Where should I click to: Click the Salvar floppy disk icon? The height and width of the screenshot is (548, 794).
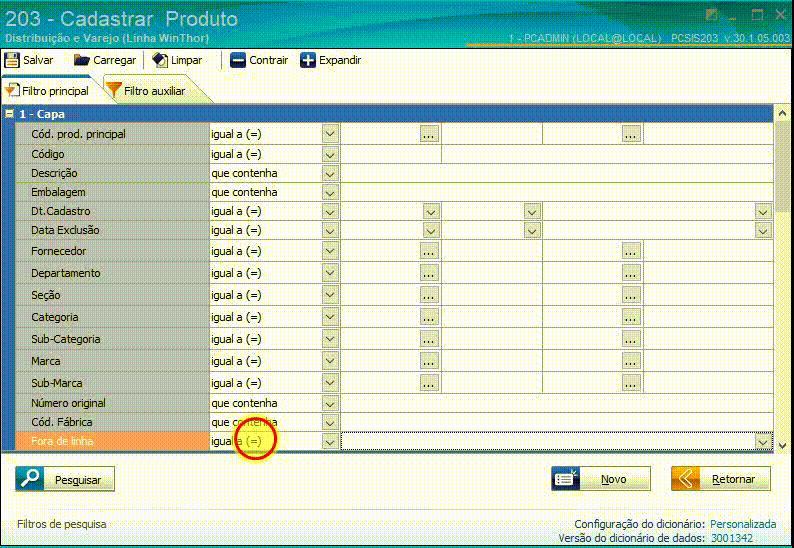[x=12, y=60]
